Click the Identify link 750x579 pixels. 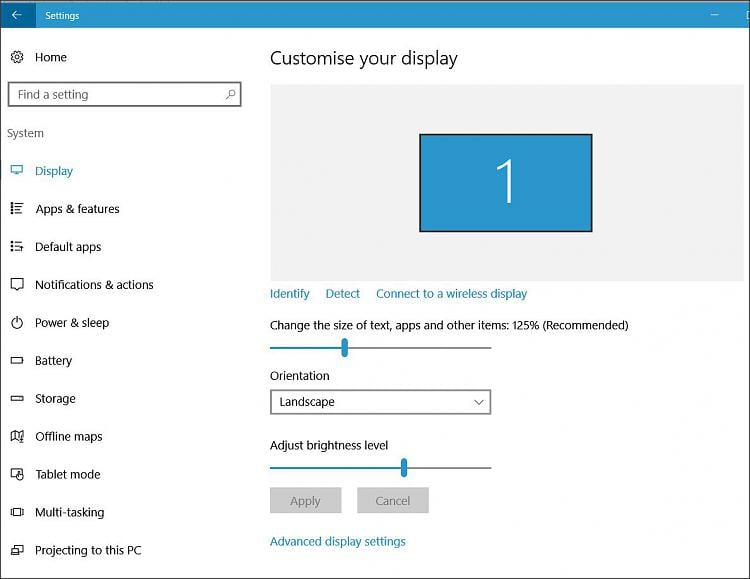(289, 293)
